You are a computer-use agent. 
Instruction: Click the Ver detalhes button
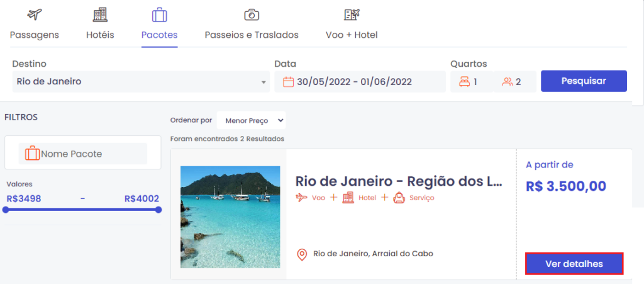(574, 264)
